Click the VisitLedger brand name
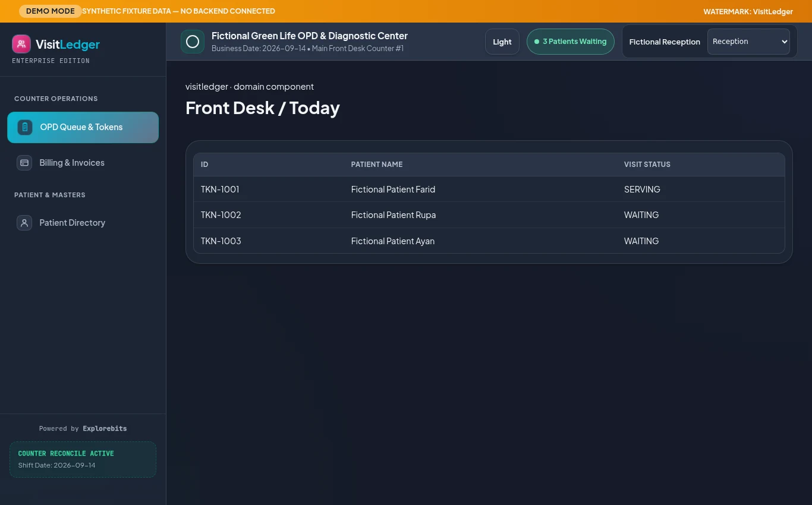The width and height of the screenshot is (812, 505). (68, 44)
